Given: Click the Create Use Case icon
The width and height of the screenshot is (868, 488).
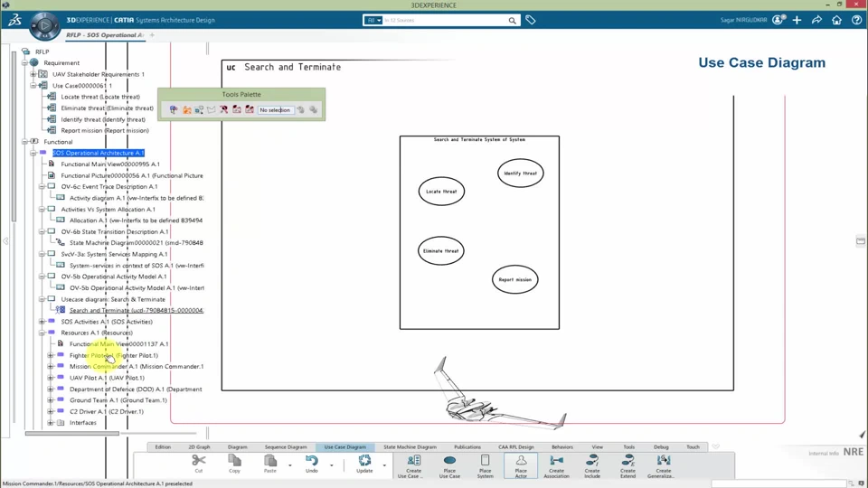Looking at the screenshot, I should [x=413, y=460].
